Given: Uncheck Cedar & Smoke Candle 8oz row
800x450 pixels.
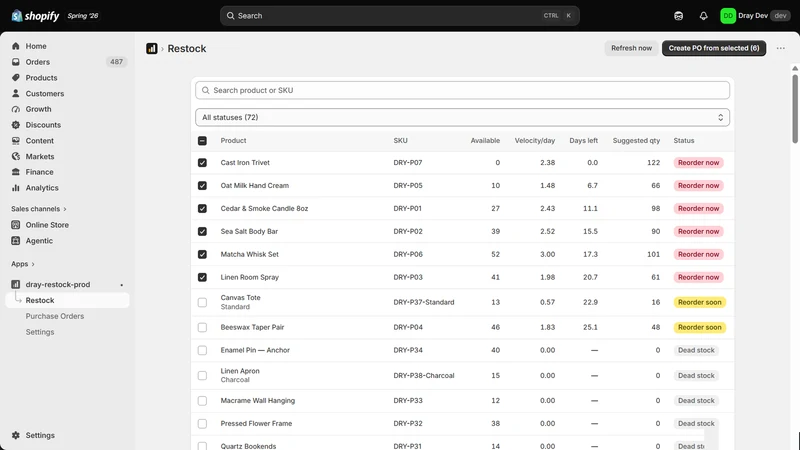Looking at the screenshot, I should [x=203, y=209].
